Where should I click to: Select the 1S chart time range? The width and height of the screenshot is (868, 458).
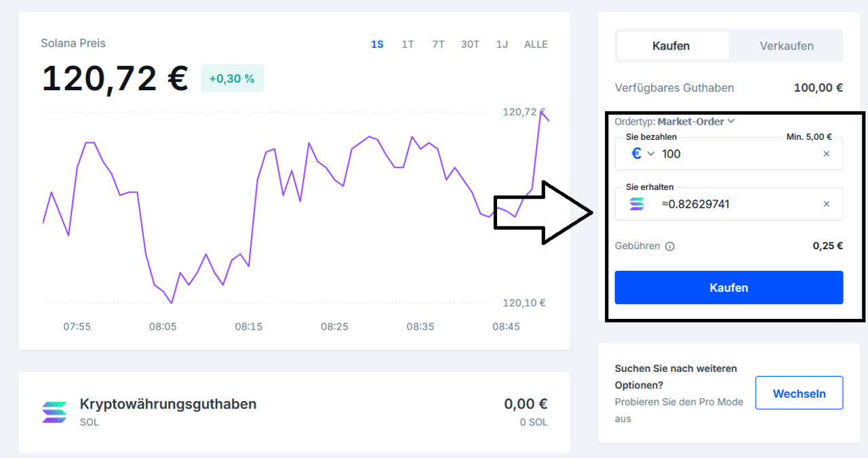(377, 45)
